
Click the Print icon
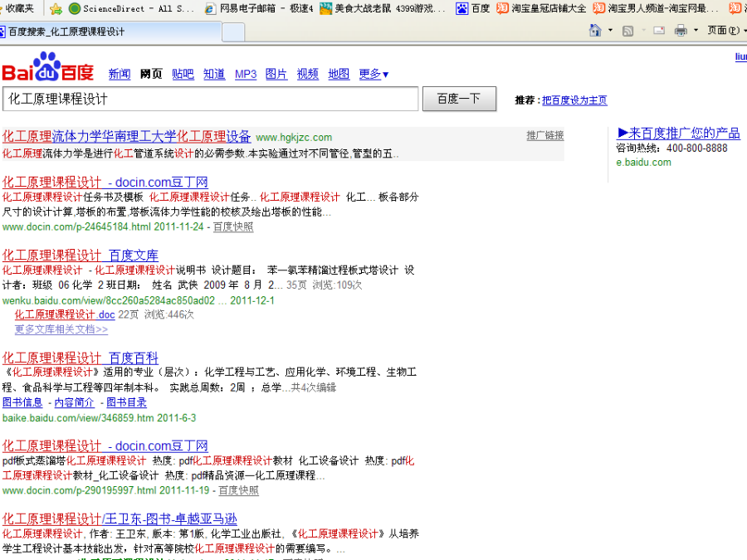coord(681,31)
